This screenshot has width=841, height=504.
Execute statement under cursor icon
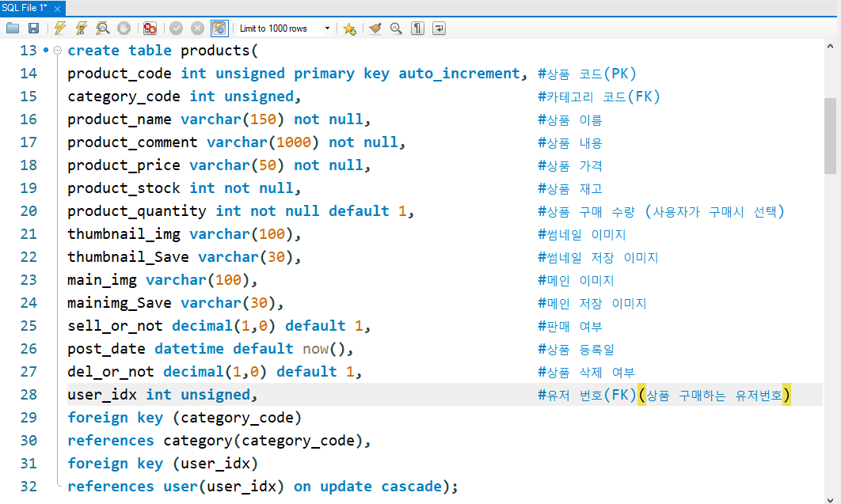[81, 28]
